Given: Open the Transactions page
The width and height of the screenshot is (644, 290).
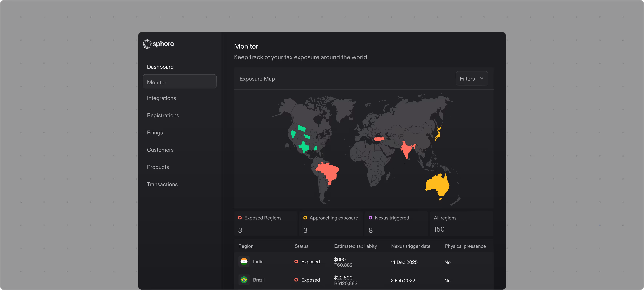Looking at the screenshot, I should point(162,184).
